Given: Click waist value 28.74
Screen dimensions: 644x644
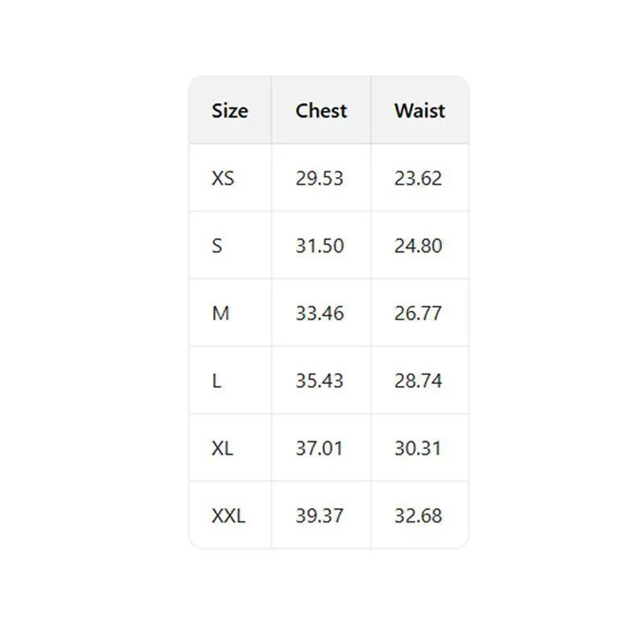Looking at the screenshot, I should tap(418, 381).
